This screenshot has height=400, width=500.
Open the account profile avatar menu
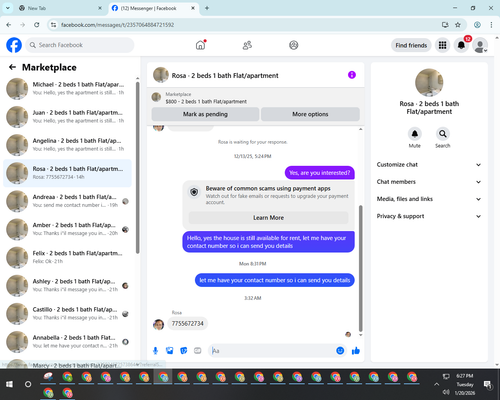pos(480,45)
